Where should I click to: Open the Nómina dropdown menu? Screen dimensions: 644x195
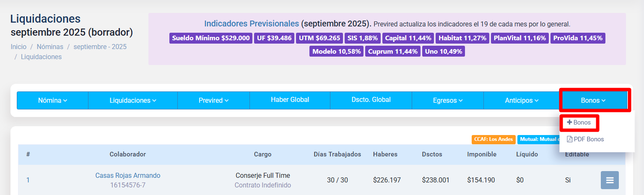coord(52,101)
